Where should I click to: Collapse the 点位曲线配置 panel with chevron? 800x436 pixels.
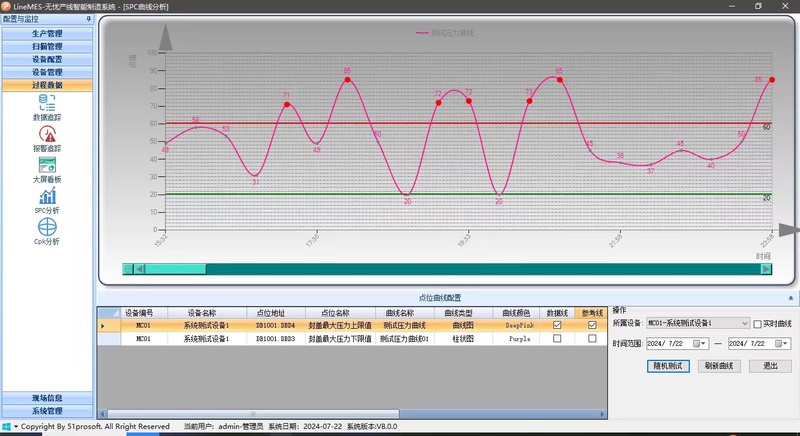tap(791, 298)
